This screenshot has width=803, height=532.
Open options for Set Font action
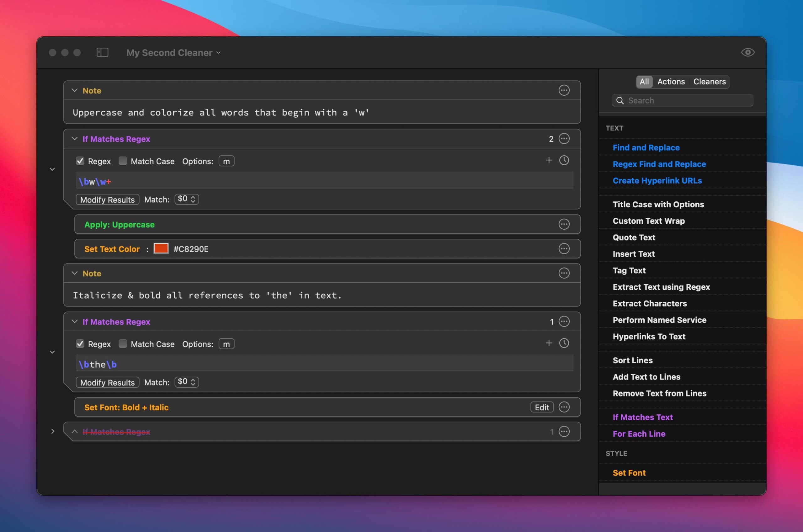[564, 407]
